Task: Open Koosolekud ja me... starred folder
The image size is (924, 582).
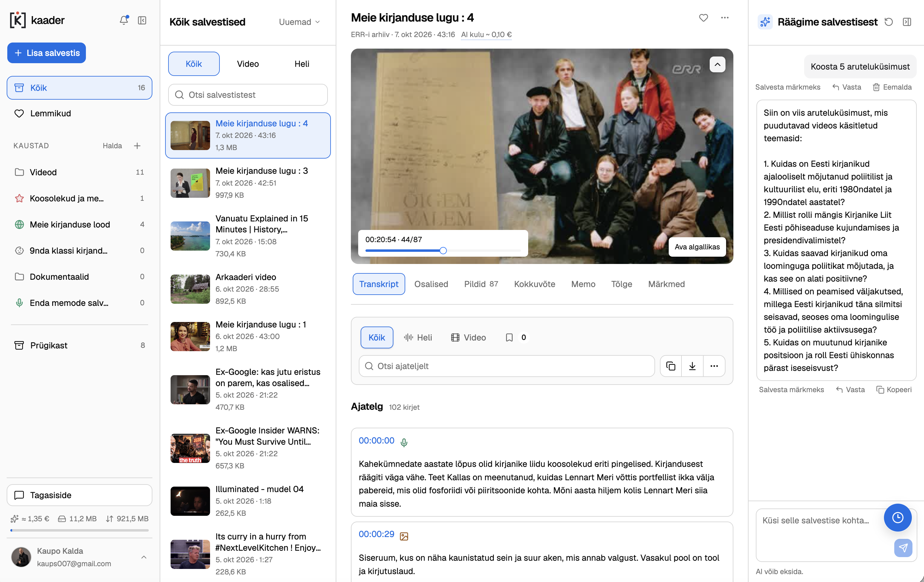Action: click(x=80, y=198)
